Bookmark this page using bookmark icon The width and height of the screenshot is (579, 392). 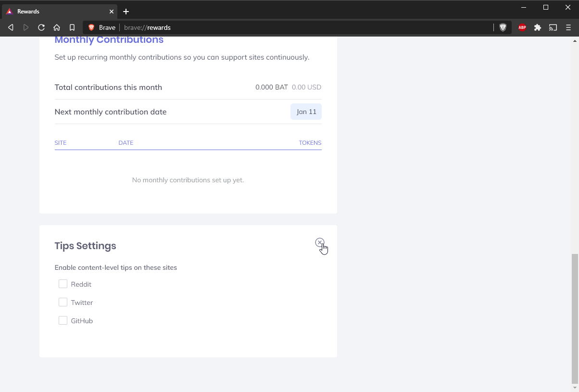point(72,27)
